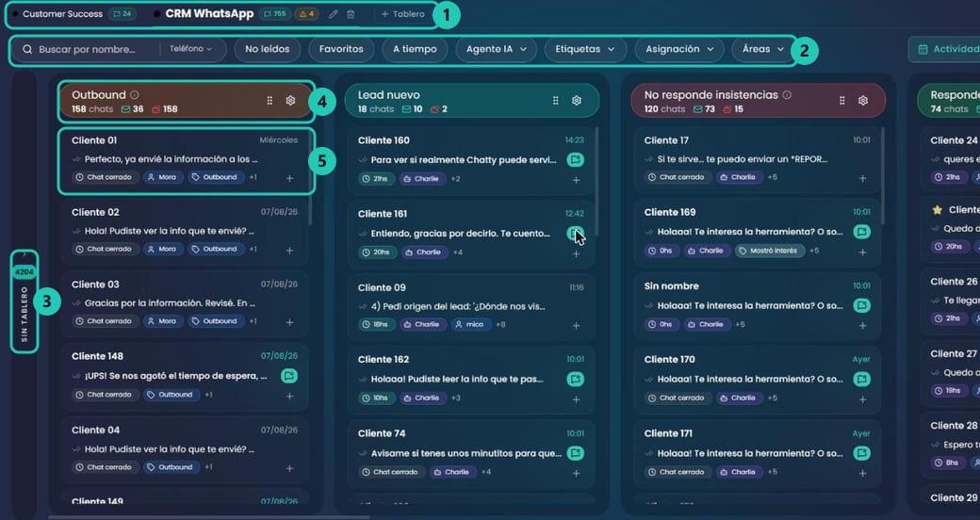Screen dimensions: 980x520
Task: Open the Asignación filter dropdown
Action: coord(679,49)
